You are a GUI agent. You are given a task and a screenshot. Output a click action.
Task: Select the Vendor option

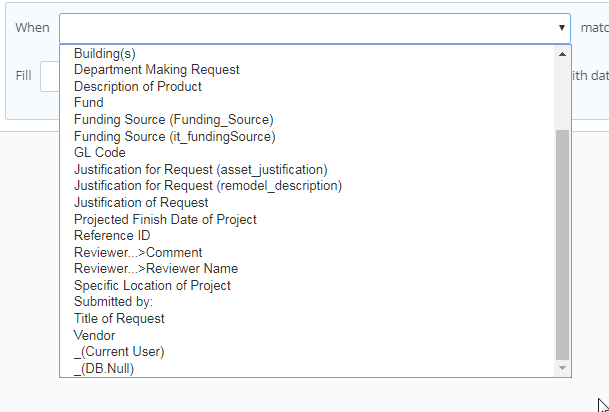coord(95,335)
